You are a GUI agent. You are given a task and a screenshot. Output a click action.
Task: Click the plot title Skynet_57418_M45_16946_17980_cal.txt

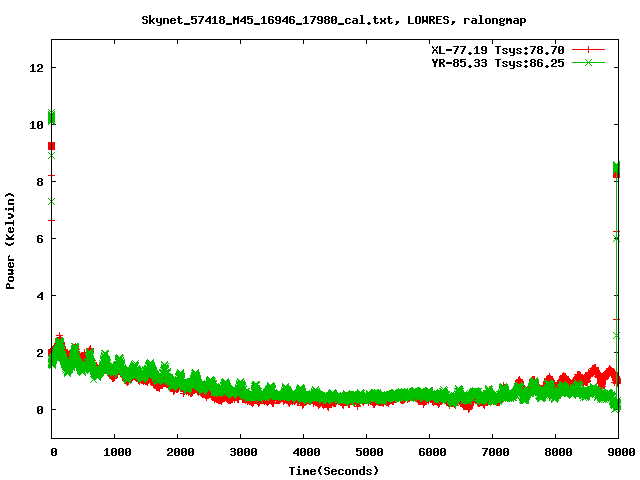pos(334,20)
